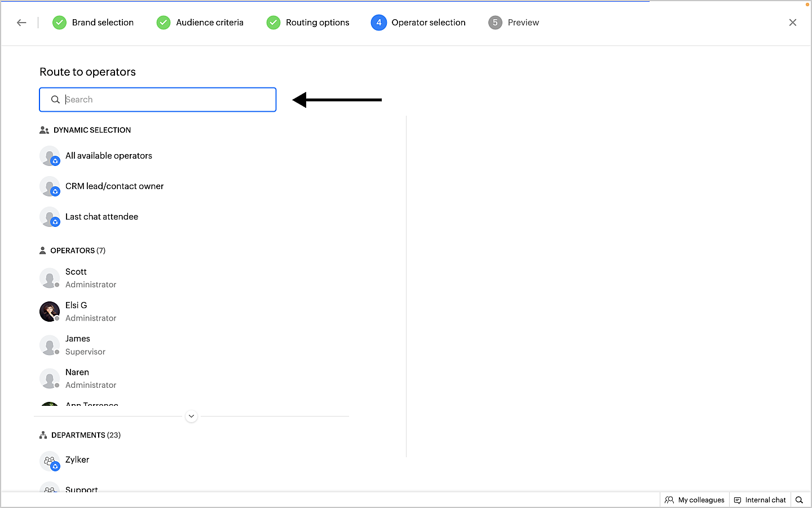Choose operator Naren
Viewport: 812px width, 508px height.
[77, 373]
